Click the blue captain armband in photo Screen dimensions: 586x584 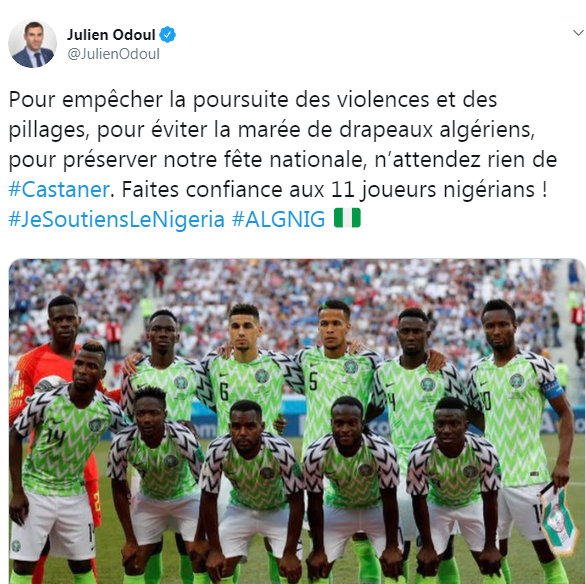tap(552, 389)
